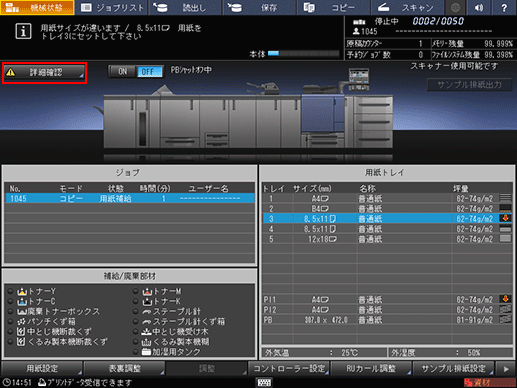Click the 表裏調整 button
Image resolution: width=517 pixels, height=388 pixels.
point(124,368)
